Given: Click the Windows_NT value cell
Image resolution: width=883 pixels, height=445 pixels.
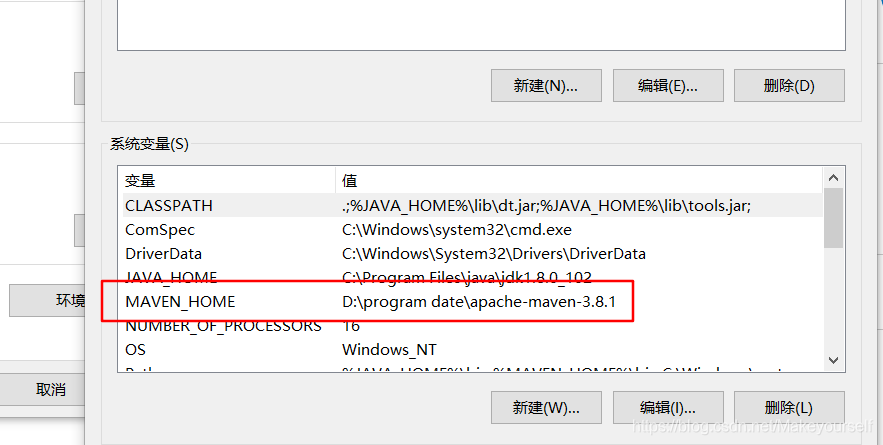Looking at the screenshot, I should (x=389, y=350).
